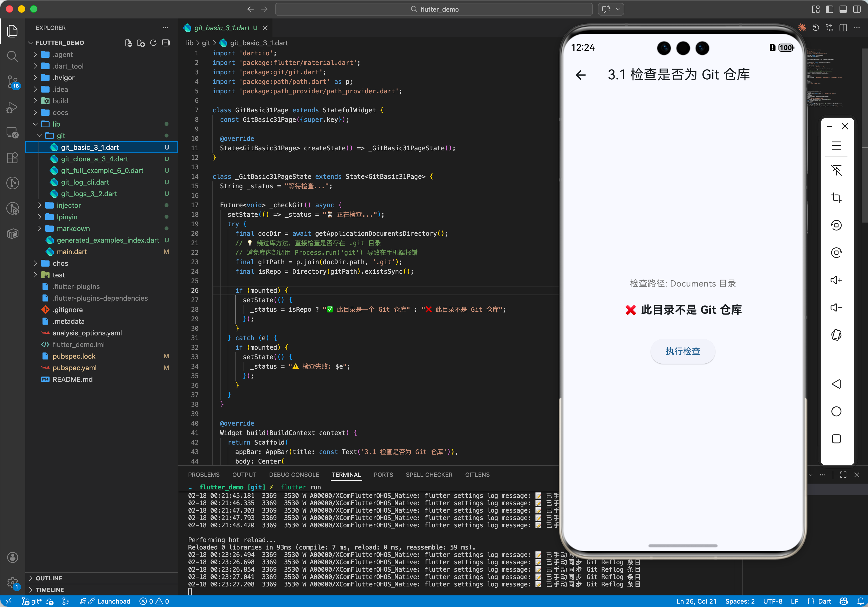868x607 pixels.
Task: Switch to PROBLEMS panel tab
Action: coord(203,475)
